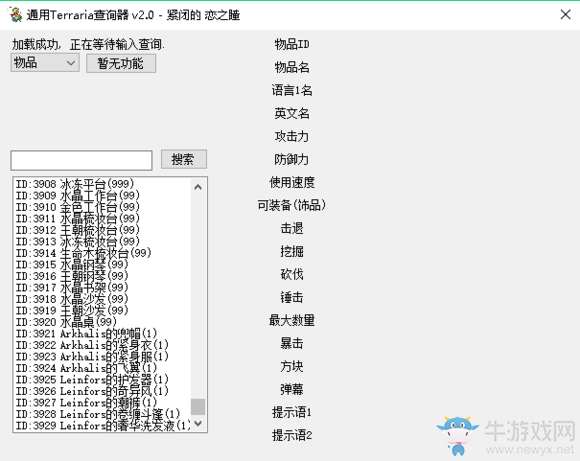Screen dimensions: 580x461
Task: Click the 物品名 field label
Action: pos(292,67)
